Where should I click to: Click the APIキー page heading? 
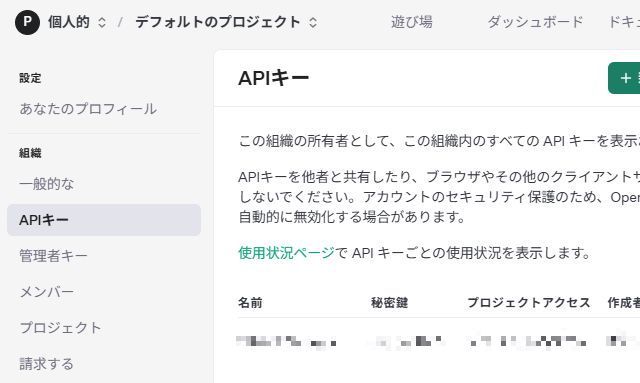coord(273,78)
